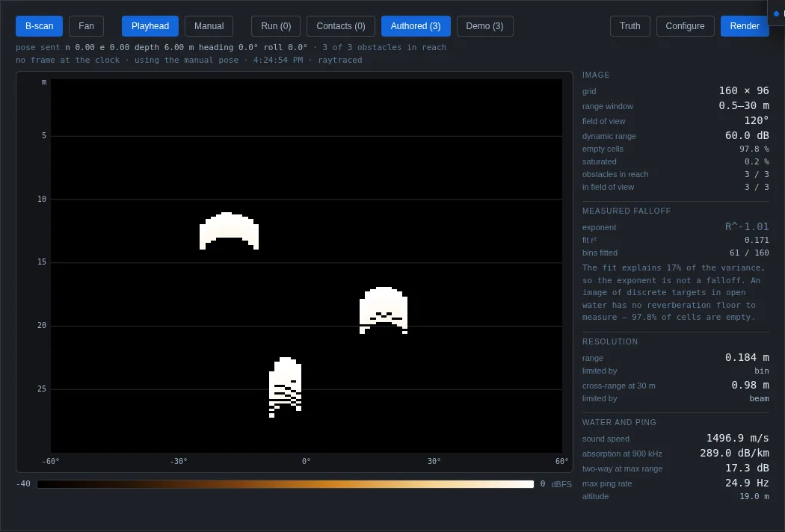This screenshot has width=785, height=532.
Task: Click the RESOLUTION section heading
Action: tap(610, 341)
